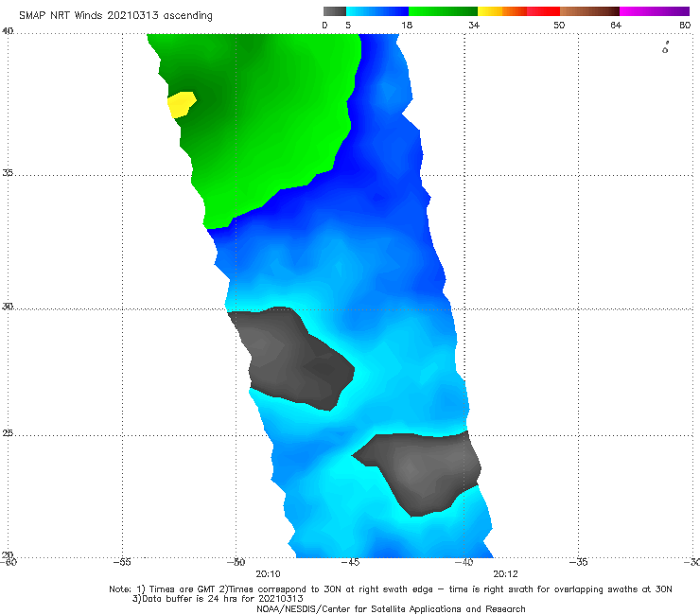
Task: Click the colorbar label '18'
Action: pyautogui.click(x=407, y=25)
